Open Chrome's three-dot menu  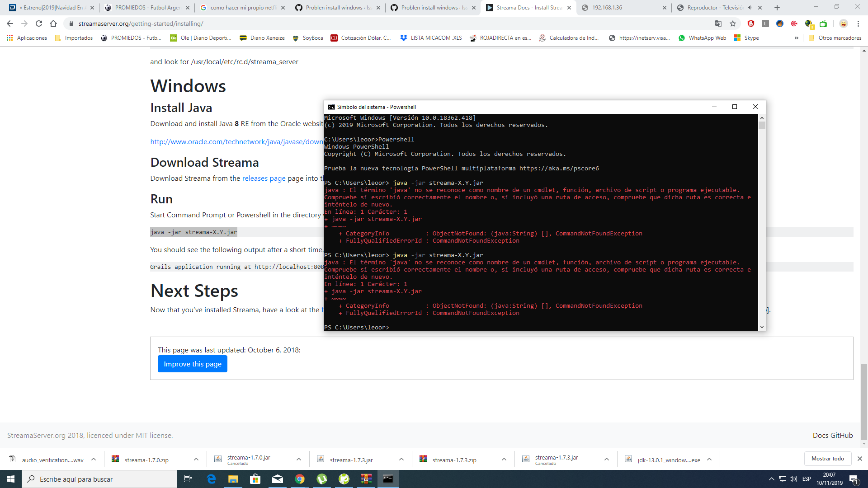coord(858,23)
